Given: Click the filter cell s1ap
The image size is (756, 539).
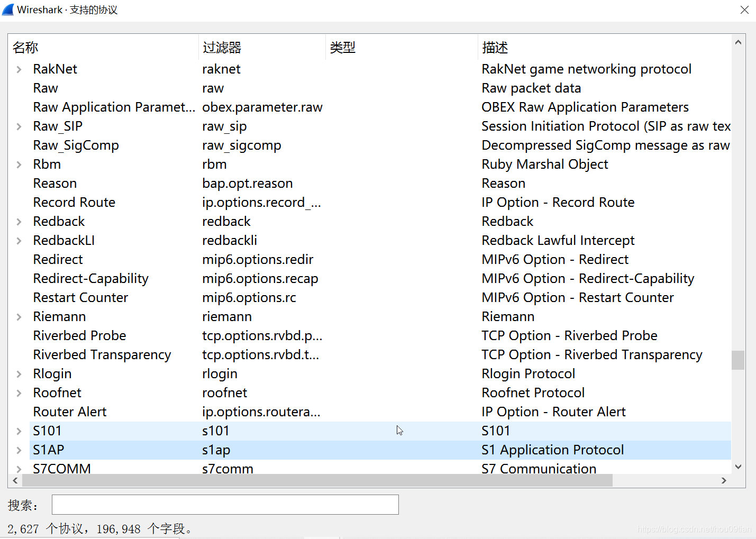Looking at the screenshot, I should coord(216,450).
